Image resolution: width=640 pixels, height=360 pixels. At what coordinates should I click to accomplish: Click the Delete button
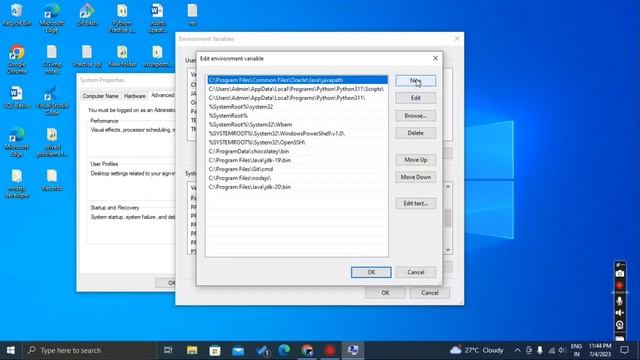416,133
